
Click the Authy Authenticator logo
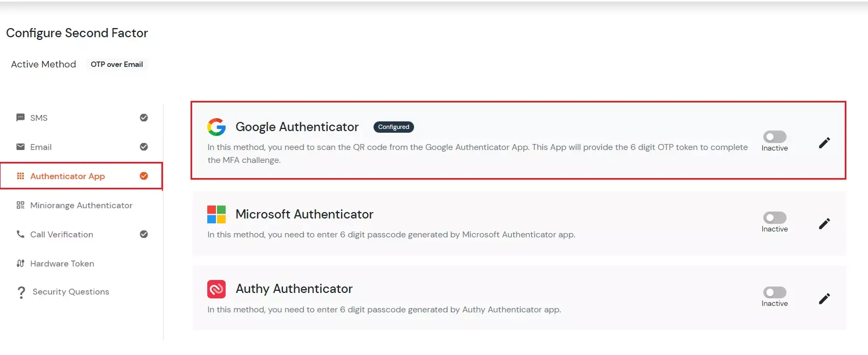216,289
